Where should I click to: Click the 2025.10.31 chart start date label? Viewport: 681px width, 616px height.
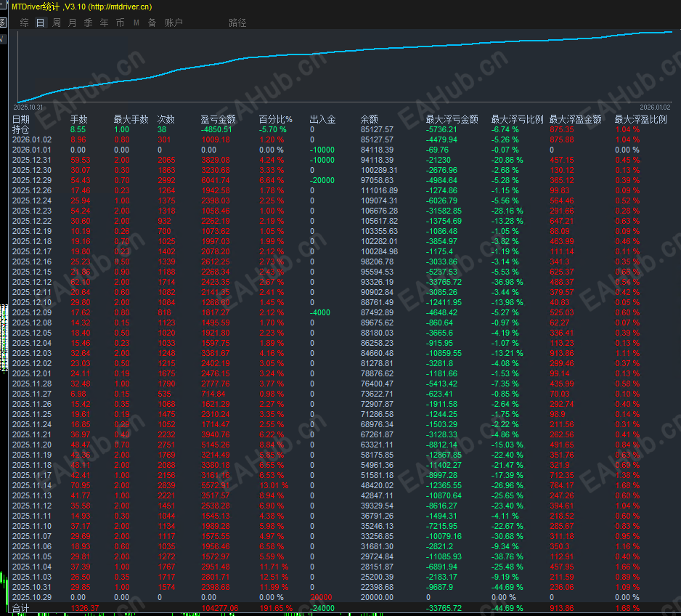click(28, 108)
